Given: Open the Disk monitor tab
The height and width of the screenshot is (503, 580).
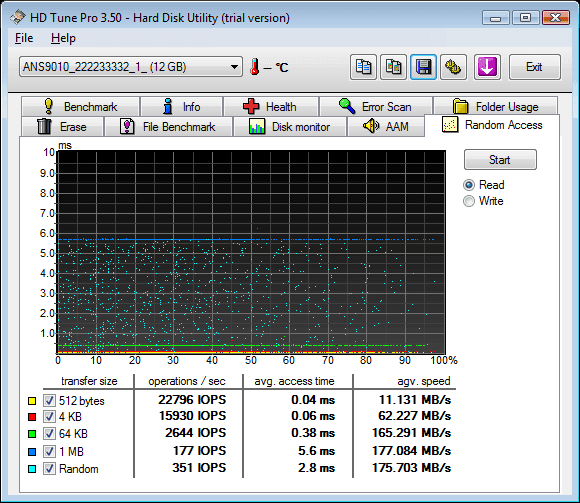Looking at the screenshot, I should tap(290, 126).
